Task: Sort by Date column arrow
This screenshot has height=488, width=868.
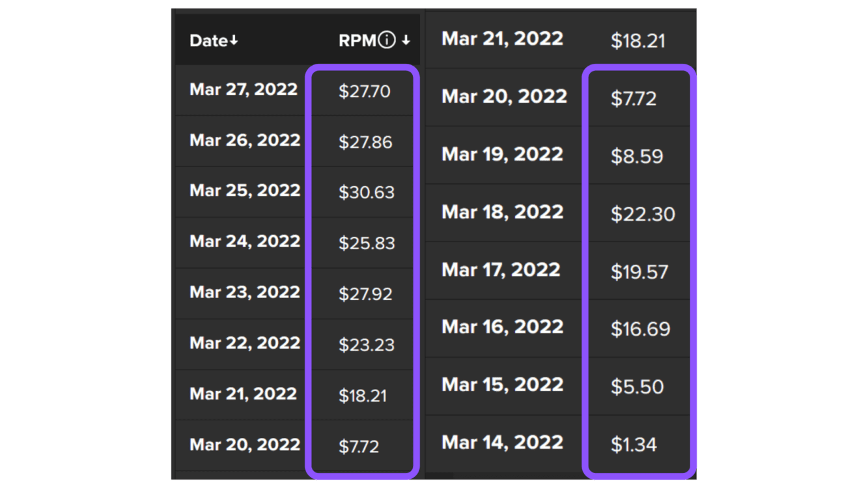Action: pos(234,41)
